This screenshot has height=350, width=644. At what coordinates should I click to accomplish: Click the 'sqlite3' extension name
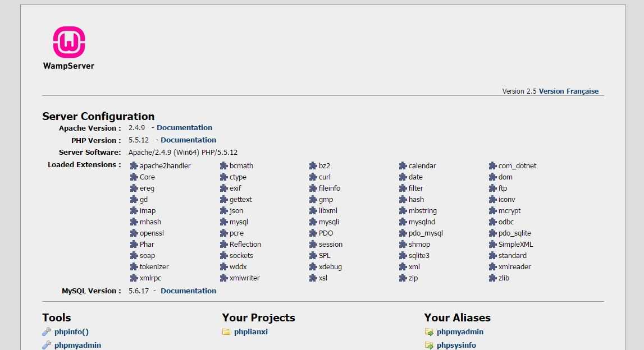[419, 256]
